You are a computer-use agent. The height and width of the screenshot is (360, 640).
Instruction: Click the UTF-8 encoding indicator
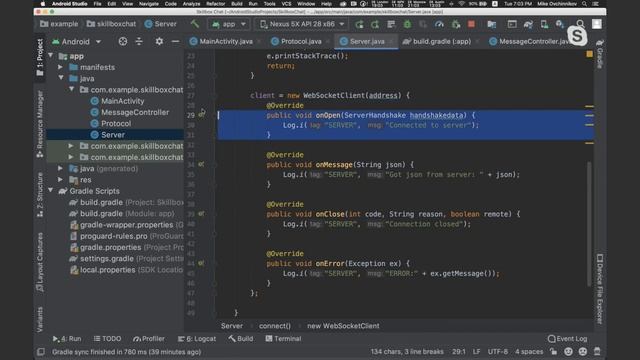(498, 351)
